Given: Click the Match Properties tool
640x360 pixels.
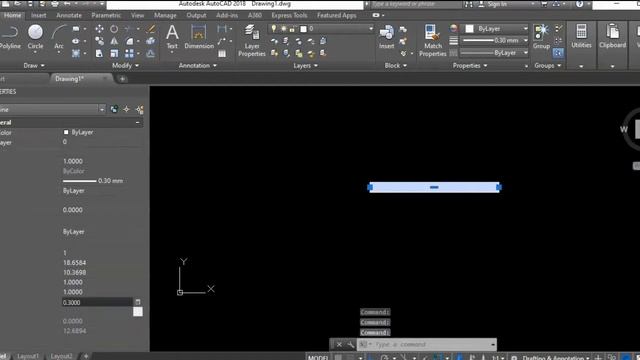Looking at the screenshot, I should 433,41.
